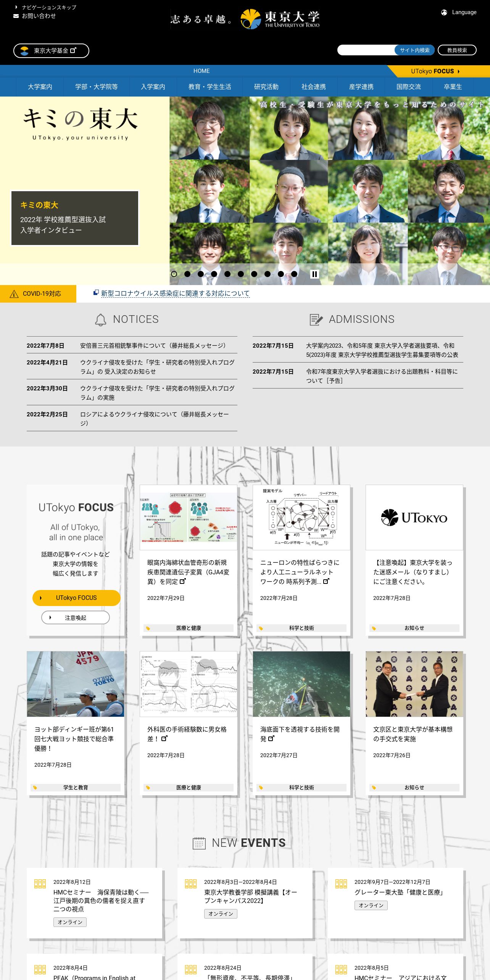Click the キミの東大 interview banner box
The width and height of the screenshot is (490, 980).
(75, 218)
